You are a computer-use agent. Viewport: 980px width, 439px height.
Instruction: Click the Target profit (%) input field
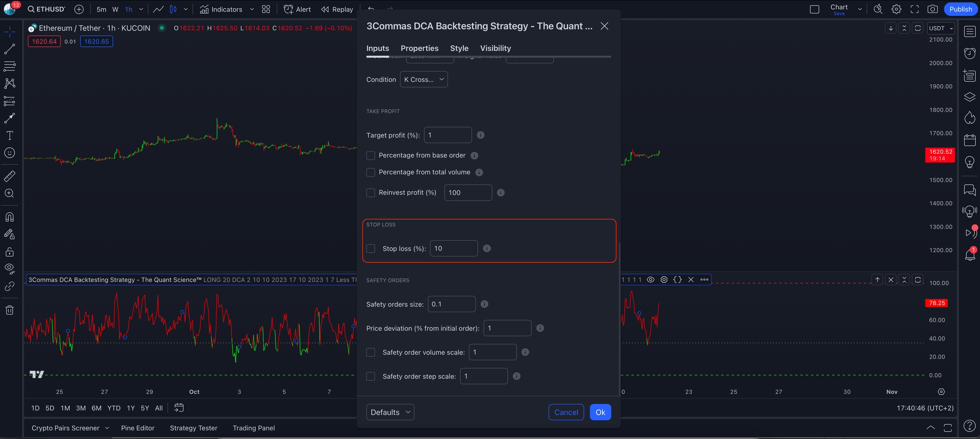[x=447, y=135]
